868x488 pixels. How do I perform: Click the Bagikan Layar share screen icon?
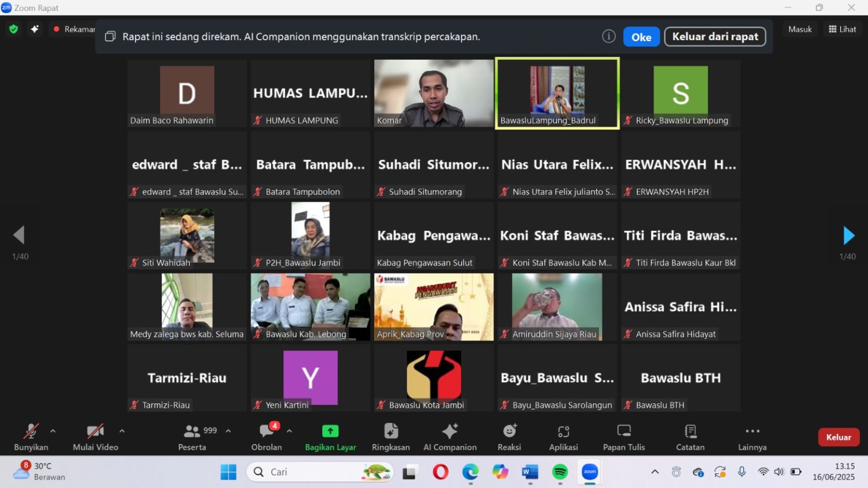330,432
